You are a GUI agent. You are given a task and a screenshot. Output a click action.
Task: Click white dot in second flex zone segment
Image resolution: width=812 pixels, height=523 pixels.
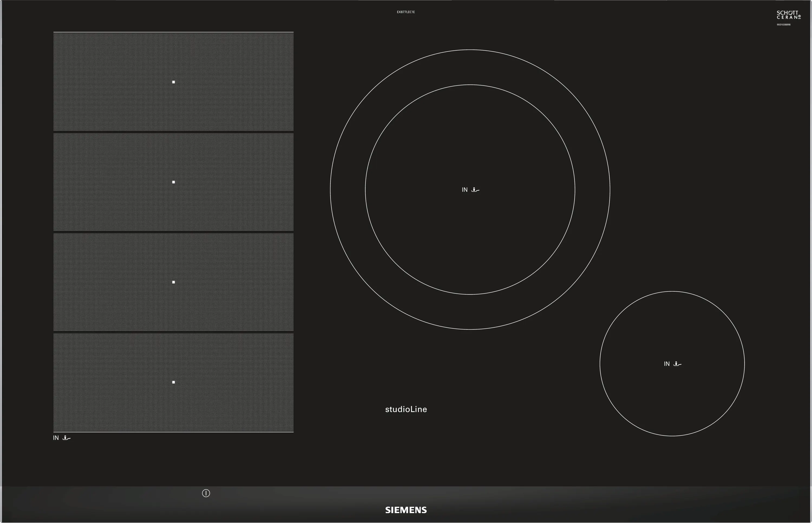click(173, 182)
